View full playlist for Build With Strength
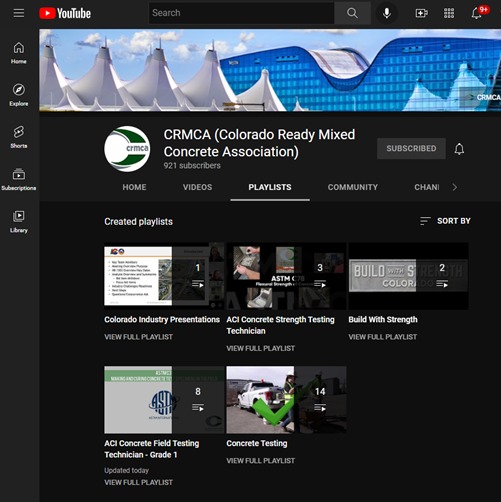Screen dimensions: 501x502 tap(383, 337)
